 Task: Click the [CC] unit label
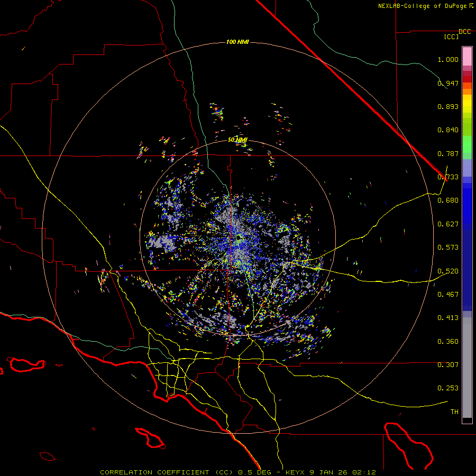451,36
